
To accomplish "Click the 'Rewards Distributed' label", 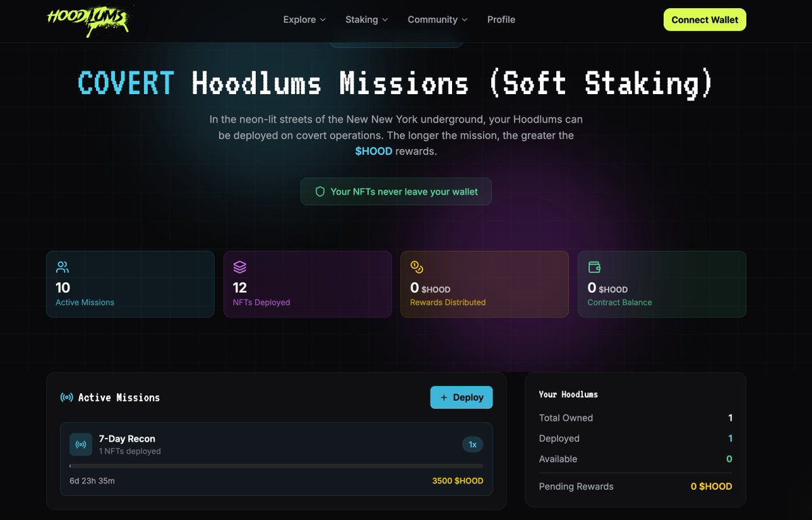I will tap(448, 303).
